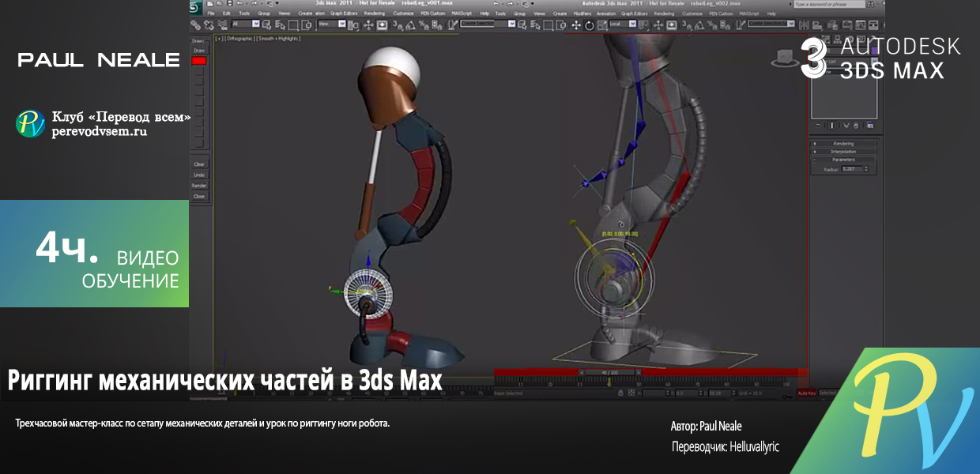Click the Shape Selected status text
Image resolution: width=980 pixels, height=474 pixels.
tap(508, 393)
